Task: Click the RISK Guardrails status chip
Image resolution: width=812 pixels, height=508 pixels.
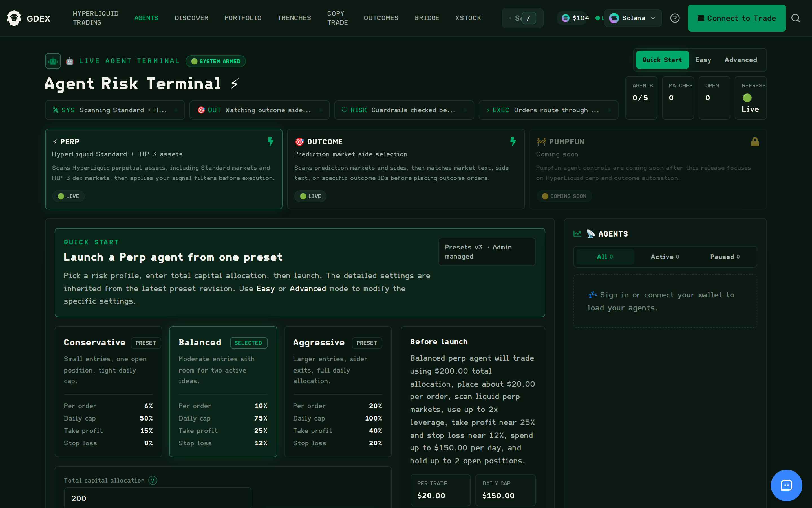Action: 404,110
